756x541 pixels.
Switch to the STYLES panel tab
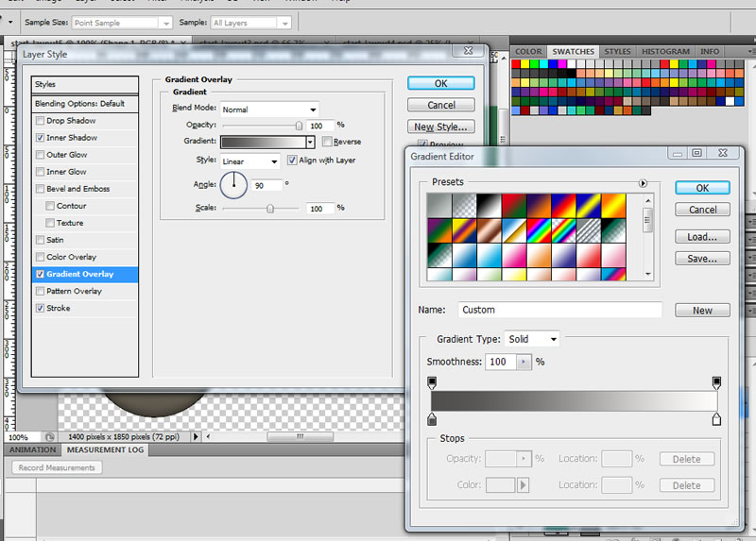(617, 51)
